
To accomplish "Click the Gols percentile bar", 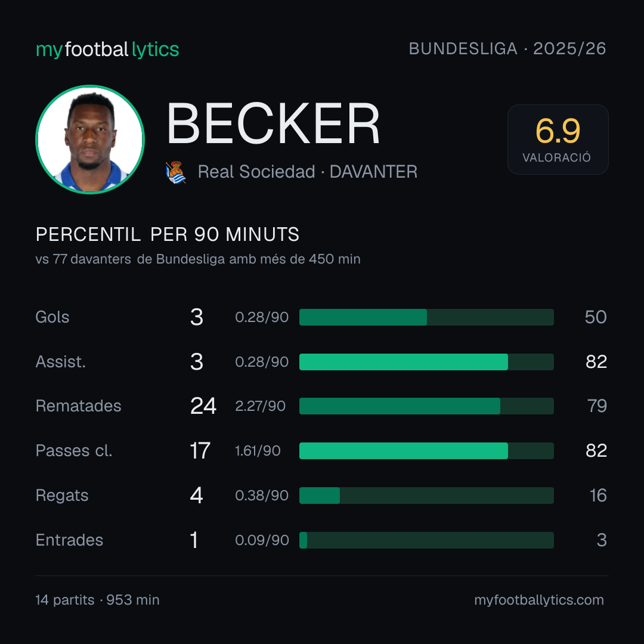I will (x=426, y=317).
